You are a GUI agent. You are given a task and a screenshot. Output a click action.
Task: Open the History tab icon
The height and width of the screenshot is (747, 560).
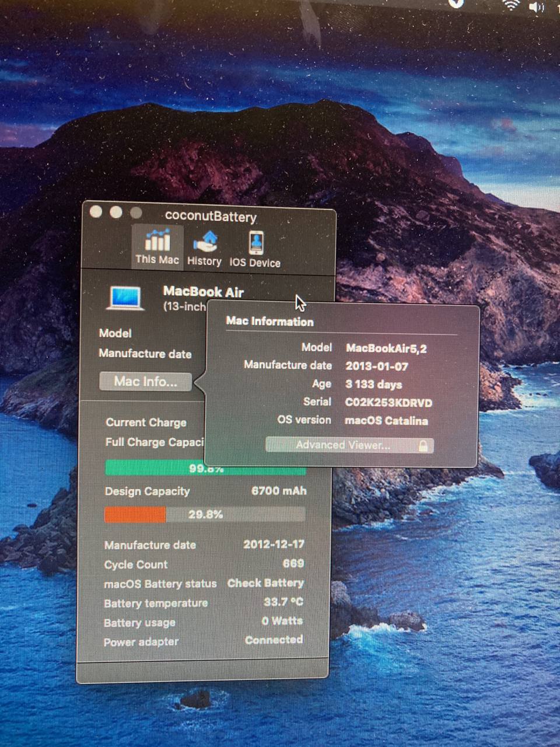(x=205, y=241)
